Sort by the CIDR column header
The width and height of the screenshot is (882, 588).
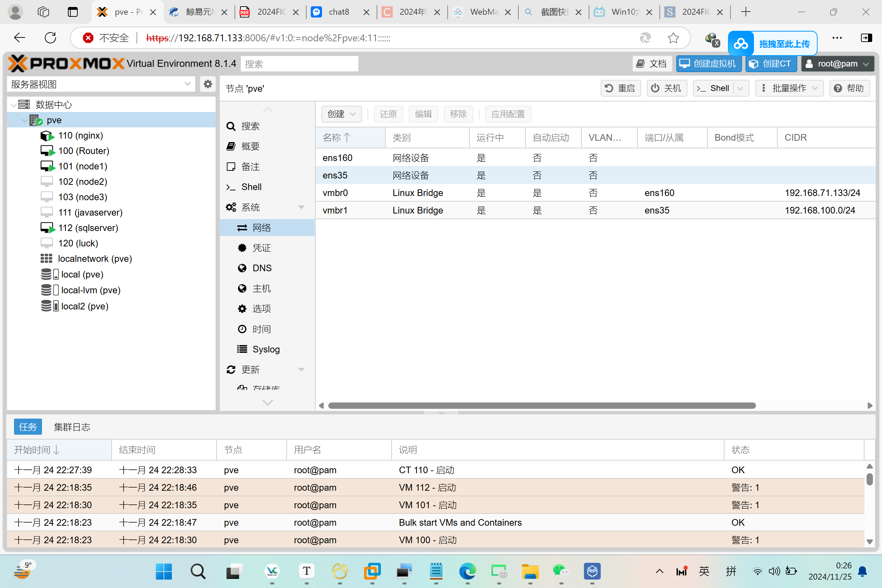coord(826,138)
